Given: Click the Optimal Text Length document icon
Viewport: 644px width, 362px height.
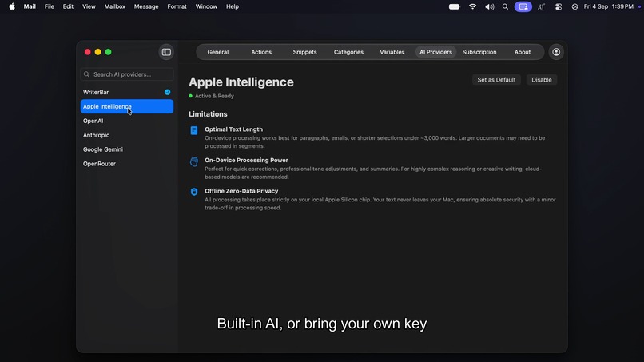Looking at the screenshot, I should coord(194,131).
